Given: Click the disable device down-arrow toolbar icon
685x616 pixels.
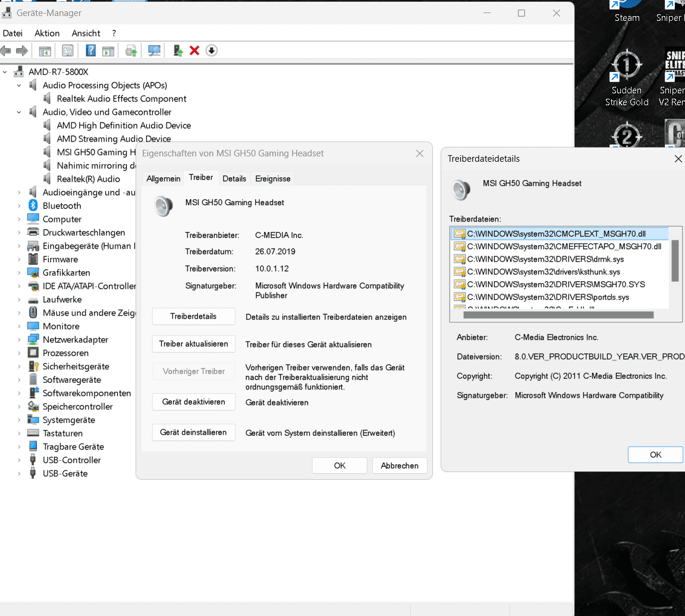Looking at the screenshot, I should point(212,51).
